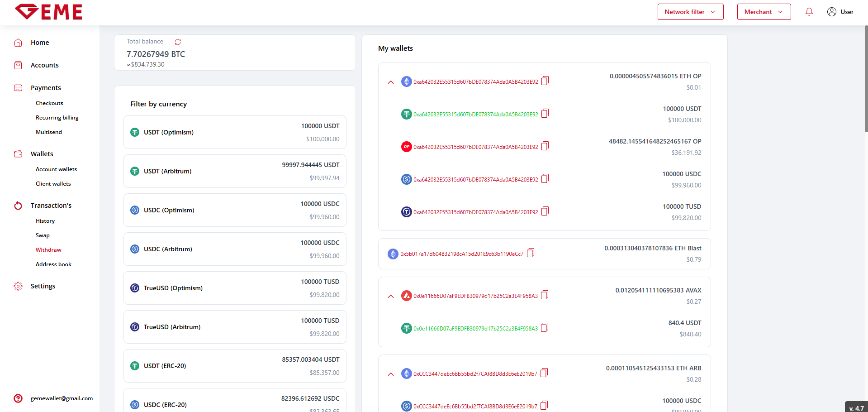Open the notifications bell

point(809,12)
